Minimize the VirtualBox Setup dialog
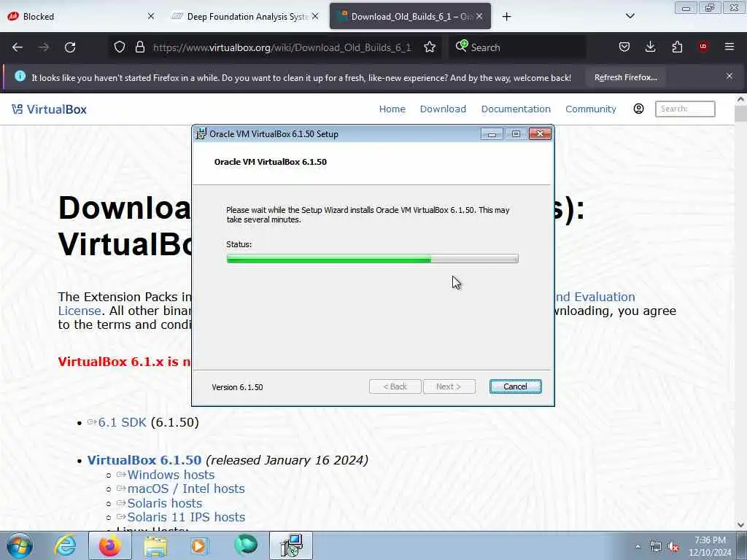The width and height of the screenshot is (747, 560). coord(492,134)
